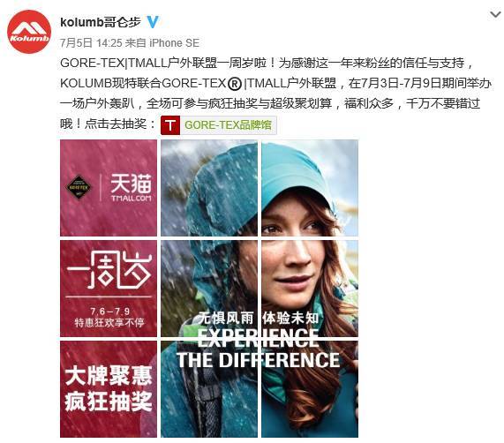The width and height of the screenshot is (504, 443).
Task: Open the 大牌聚惠 疯狂抽奖 thumbnail
Action: point(109,389)
